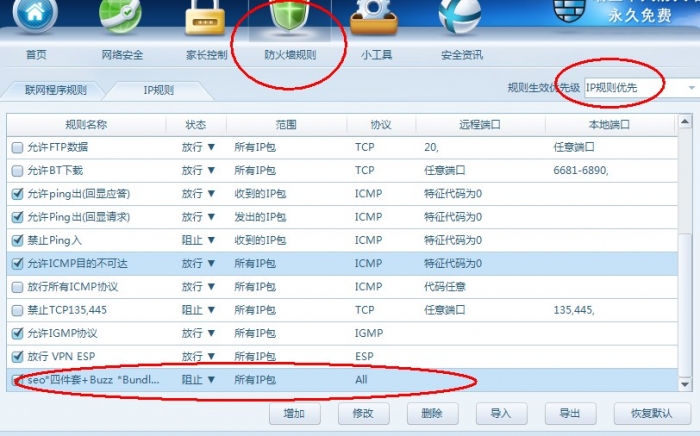Sort by 本地端口 column header

pos(609,125)
